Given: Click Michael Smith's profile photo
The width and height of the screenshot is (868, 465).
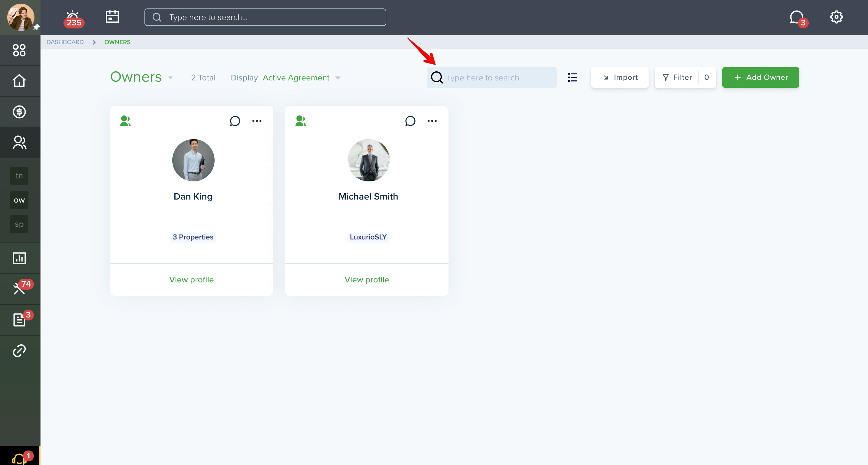Looking at the screenshot, I should coord(368,160).
